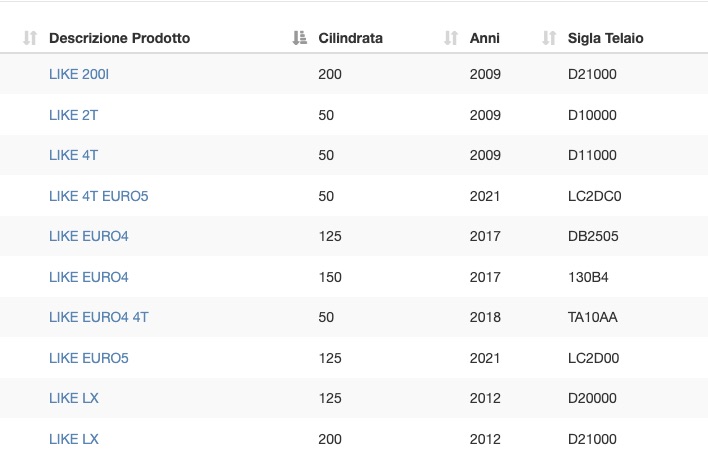Image resolution: width=708 pixels, height=465 pixels.
Task: Click LIKE EURO4 with 125 cilindrata
Action: tap(88, 236)
